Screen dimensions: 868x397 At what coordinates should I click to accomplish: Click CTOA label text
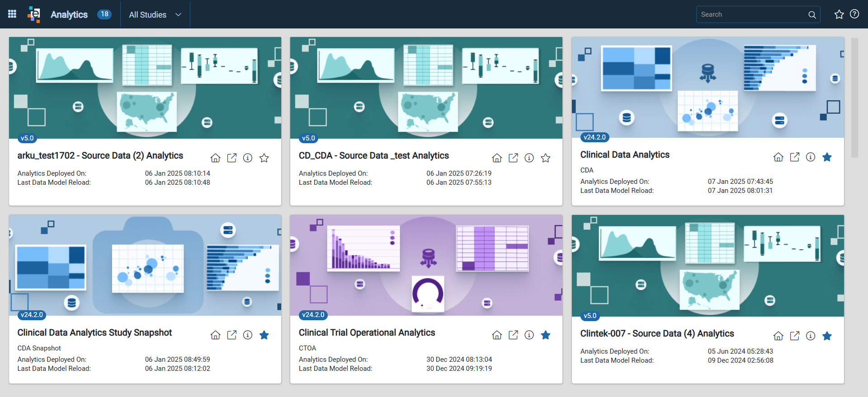(307, 348)
